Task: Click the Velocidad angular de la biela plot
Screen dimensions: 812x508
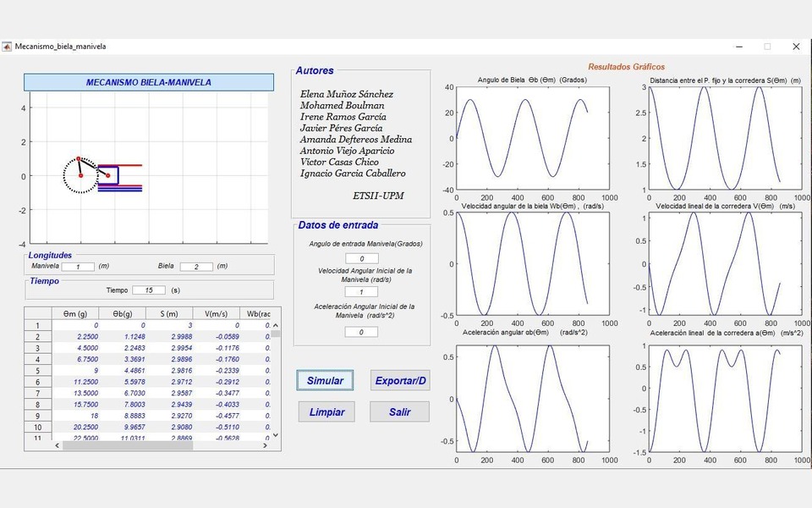Action: click(533, 264)
